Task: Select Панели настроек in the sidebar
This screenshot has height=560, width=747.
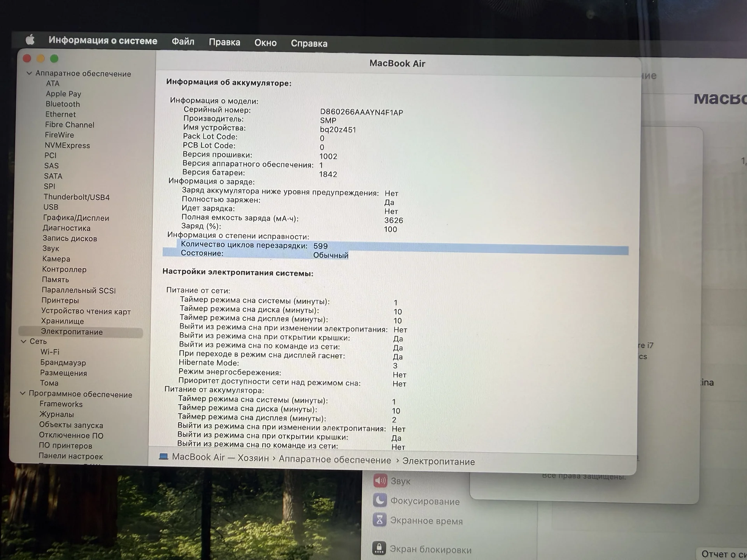Action: 70,456
